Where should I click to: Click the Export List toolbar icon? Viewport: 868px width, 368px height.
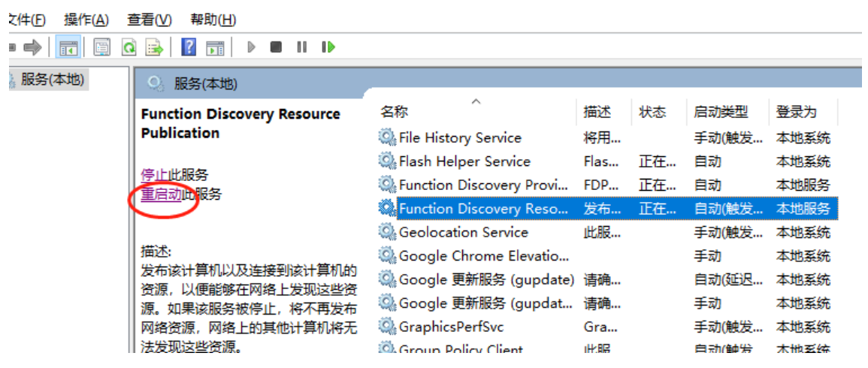(x=154, y=47)
